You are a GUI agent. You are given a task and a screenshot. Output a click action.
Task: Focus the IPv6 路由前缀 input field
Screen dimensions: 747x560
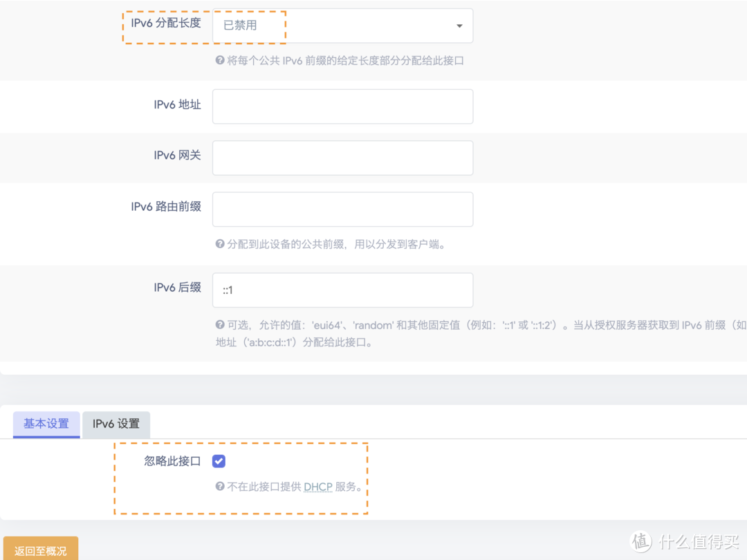pyautogui.click(x=342, y=209)
